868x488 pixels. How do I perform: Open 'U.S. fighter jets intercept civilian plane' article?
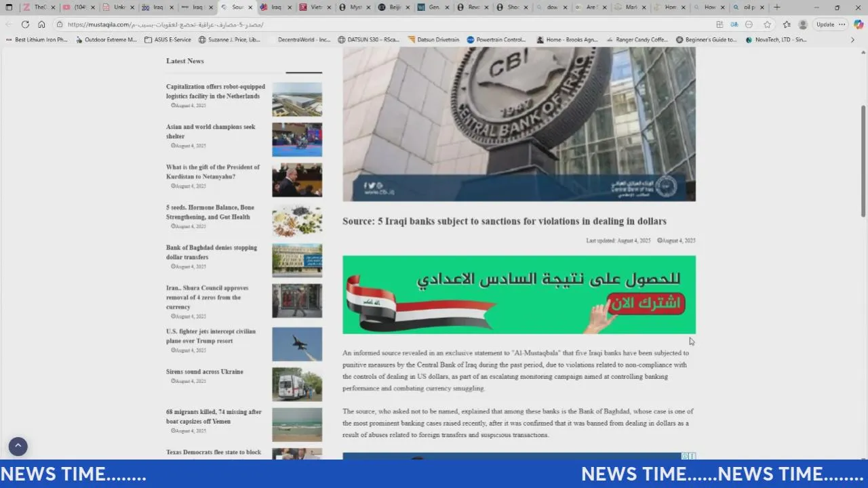tap(211, 336)
